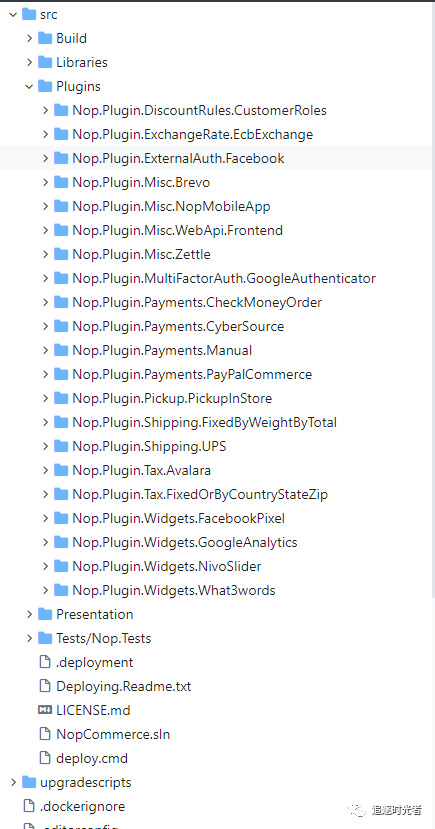Click the Presentation folder icon
Screen dimensions: 435x829
click(x=45, y=614)
